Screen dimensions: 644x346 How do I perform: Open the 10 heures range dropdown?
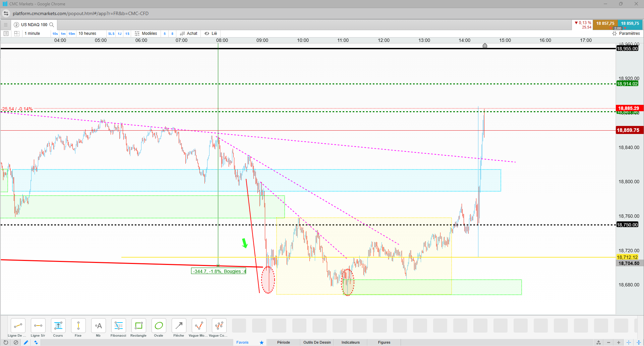point(87,33)
